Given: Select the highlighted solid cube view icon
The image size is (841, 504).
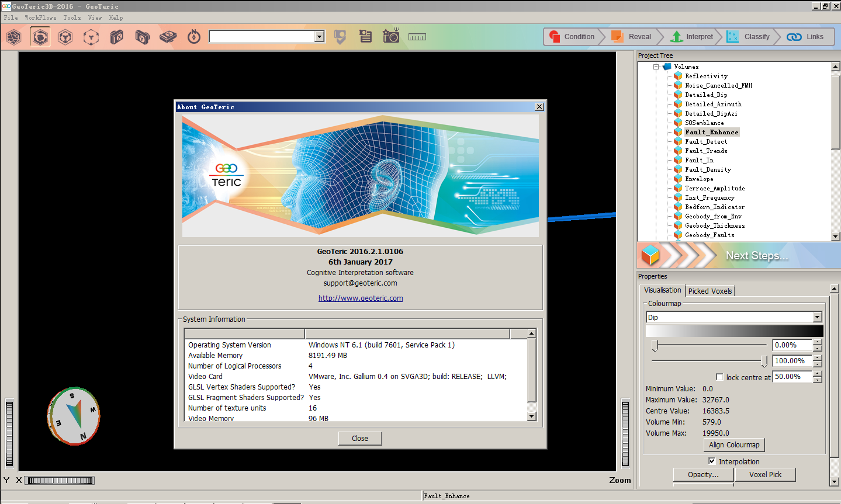Looking at the screenshot, I should coord(40,37).
